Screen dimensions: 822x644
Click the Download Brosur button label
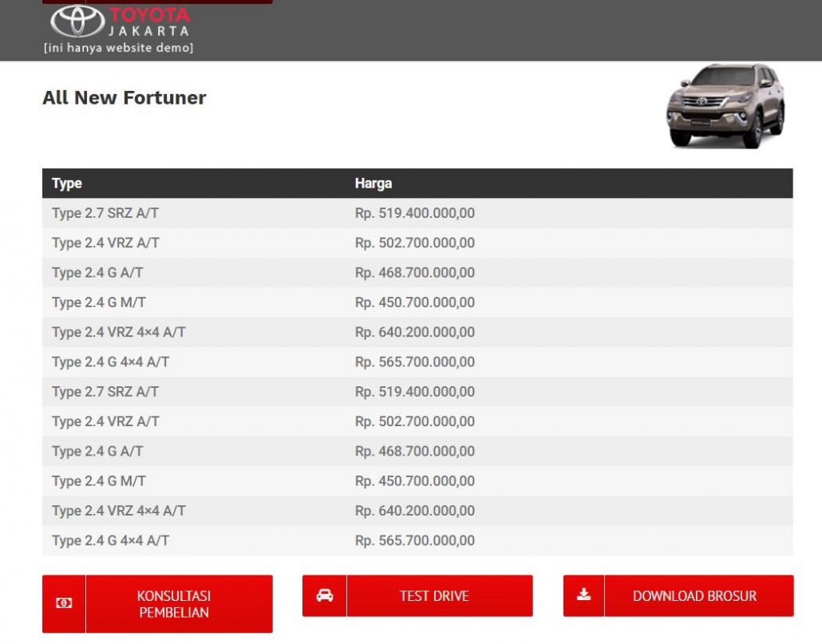[x=694, y=596]
